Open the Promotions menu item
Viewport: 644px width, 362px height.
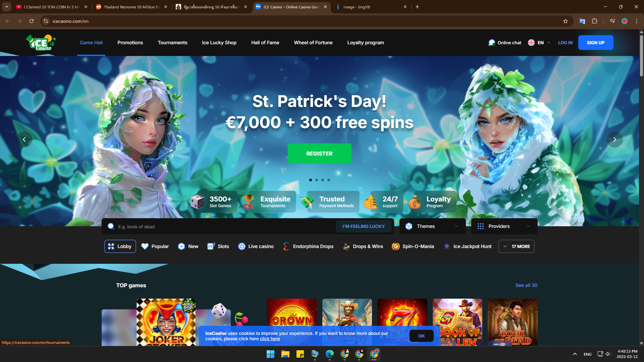coord(130,43)
